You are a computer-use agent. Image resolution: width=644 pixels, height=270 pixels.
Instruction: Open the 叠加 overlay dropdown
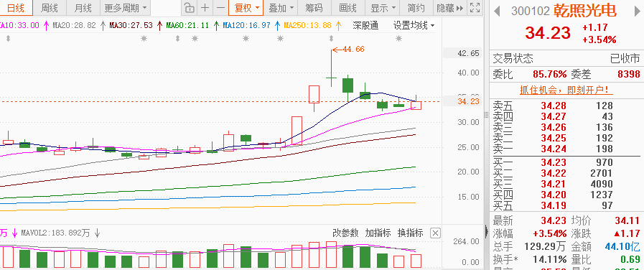pos(281,8)
